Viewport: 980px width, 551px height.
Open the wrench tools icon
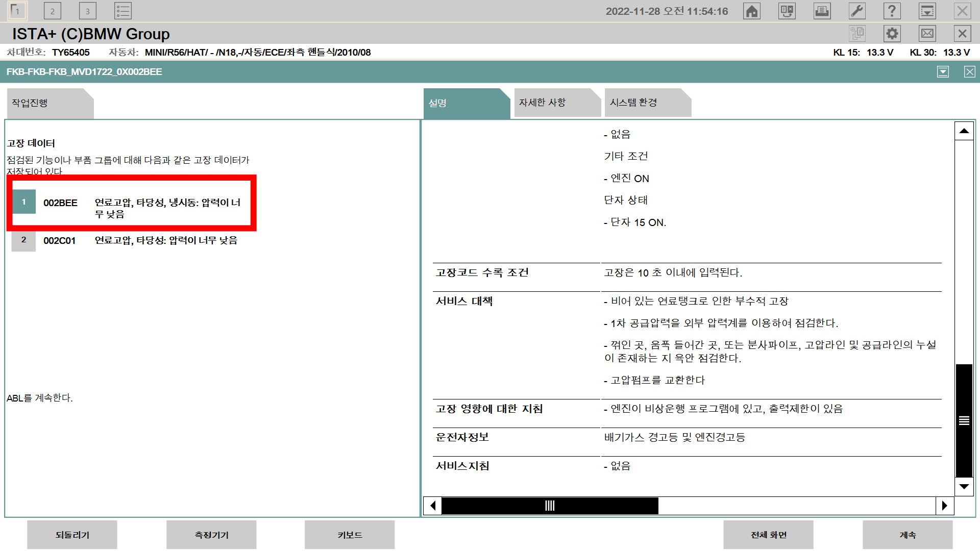(857, 11)
